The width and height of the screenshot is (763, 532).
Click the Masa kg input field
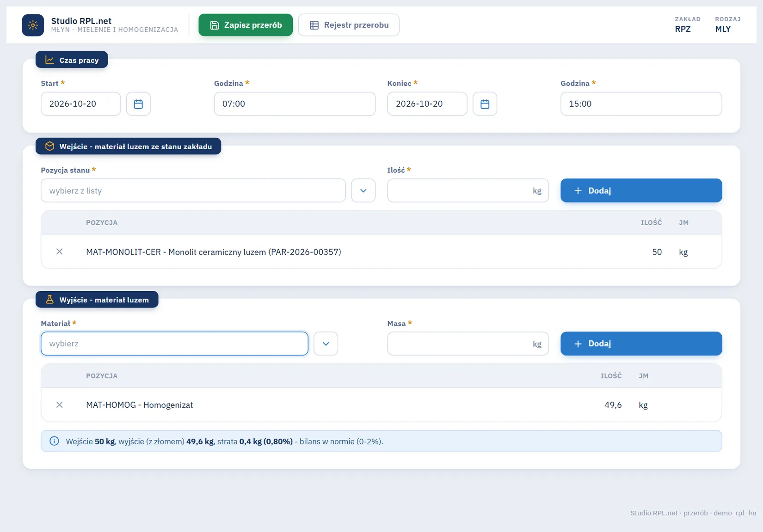point(468,344)
